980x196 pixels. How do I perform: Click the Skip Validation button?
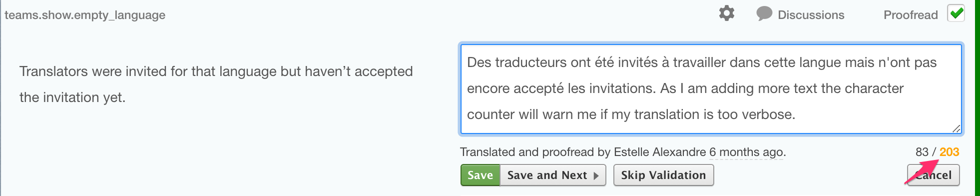pos(663,175)
